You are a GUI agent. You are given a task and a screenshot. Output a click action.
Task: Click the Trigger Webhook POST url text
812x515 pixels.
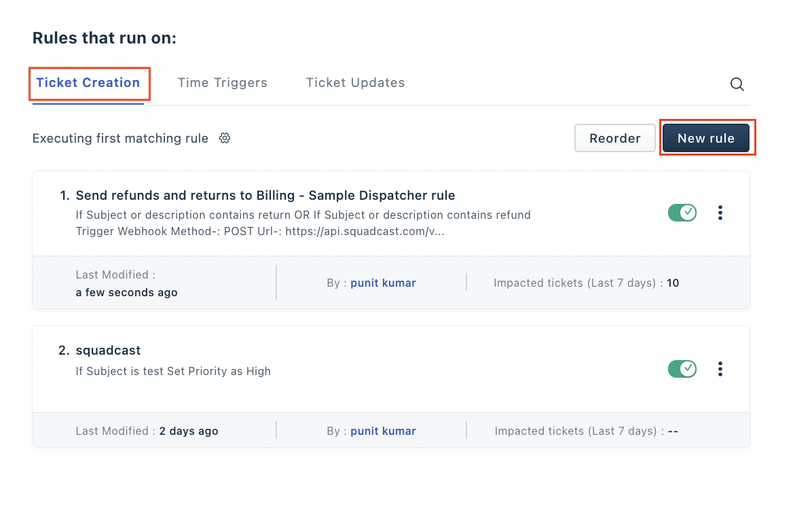click(260, 231)
